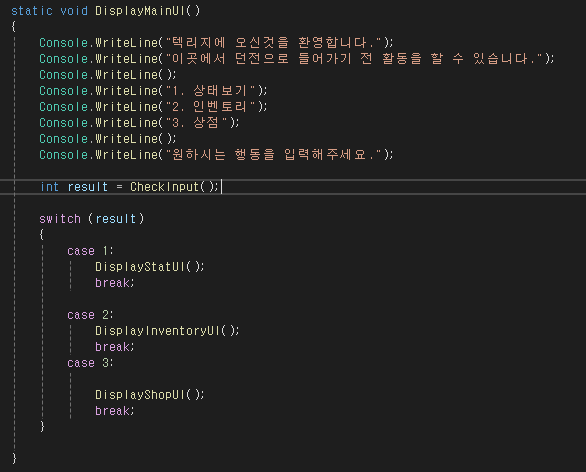Click 'result' in the int declaration
Image resolution: width=586 pixels, height=472 pixels.
(x=87, y=186)
